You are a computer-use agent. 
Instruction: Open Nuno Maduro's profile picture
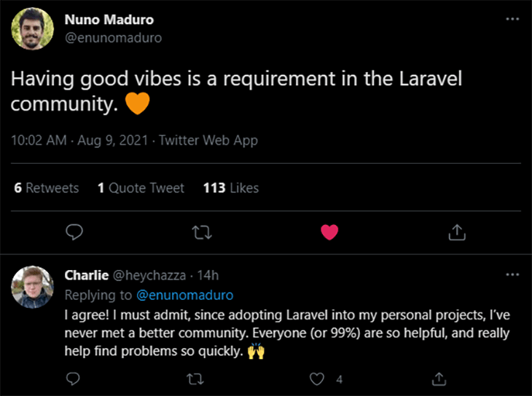(33, 29)
